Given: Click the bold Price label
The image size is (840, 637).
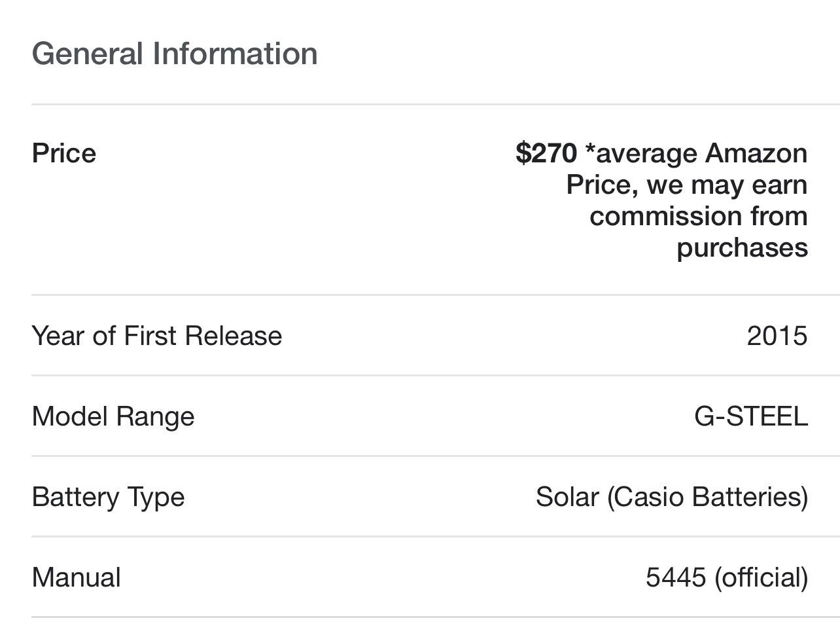Looking at the screenshot, I should pyautogui.click(x=64, y=153).
